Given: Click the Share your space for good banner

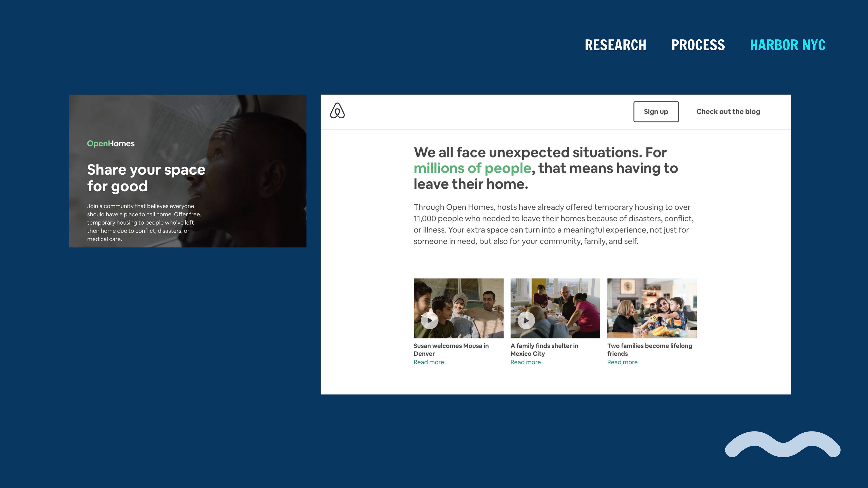Looking at the screenshot, I should (x=188, y=171).
